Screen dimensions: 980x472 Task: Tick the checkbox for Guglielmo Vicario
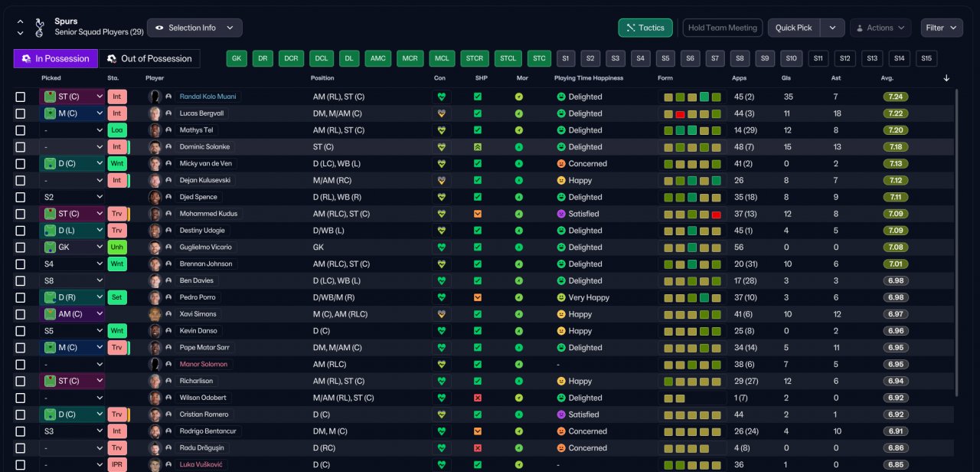point(21,247)
